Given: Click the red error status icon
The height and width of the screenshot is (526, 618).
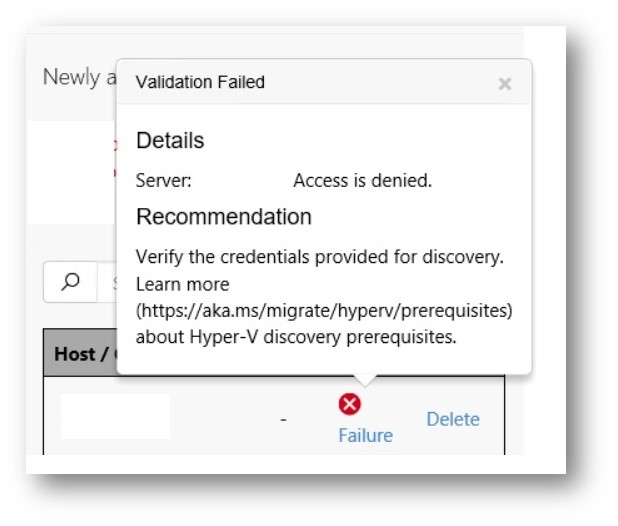Looking at the screenshot, I should pos(350,404).
